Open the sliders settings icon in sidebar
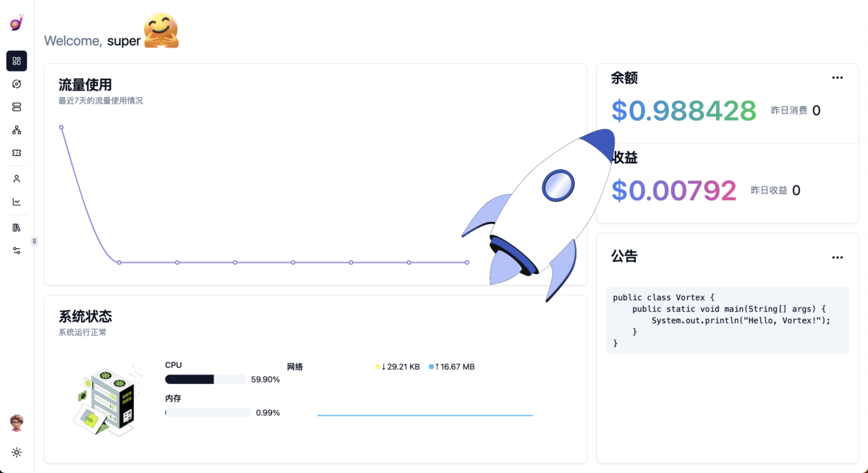This screenshot has width=868, height=473. click(17, 250)
